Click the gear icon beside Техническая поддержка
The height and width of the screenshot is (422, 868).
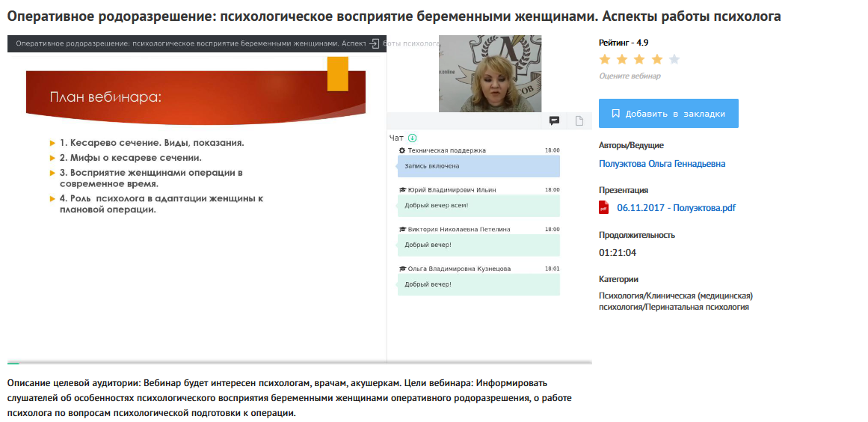[x=402, y=150]
